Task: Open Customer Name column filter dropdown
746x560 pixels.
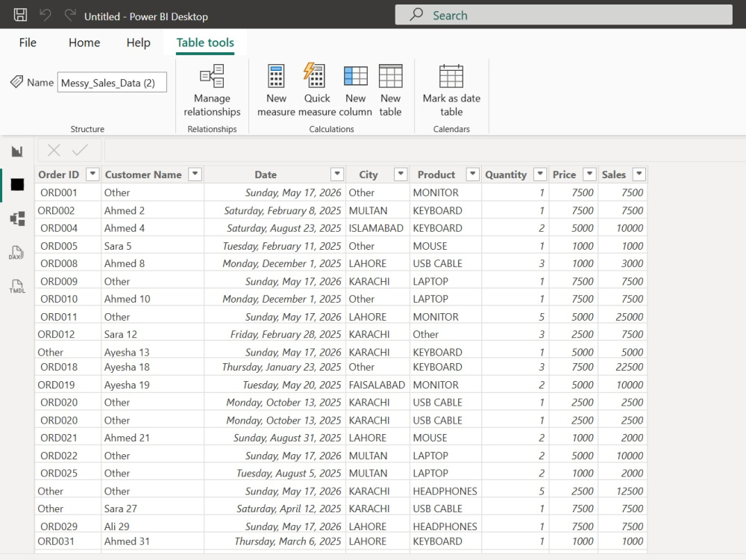Action: 195,174
